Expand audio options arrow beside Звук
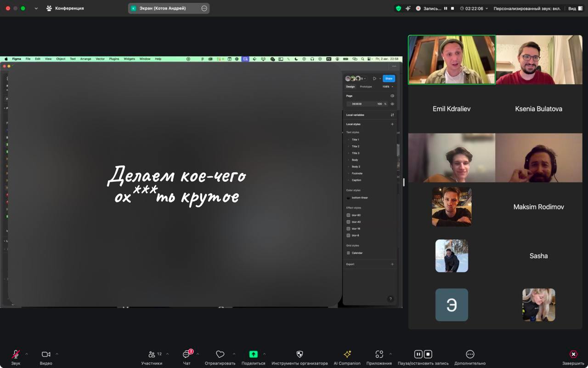The height and width of the screenshot is (368, 588). point(27,354)
